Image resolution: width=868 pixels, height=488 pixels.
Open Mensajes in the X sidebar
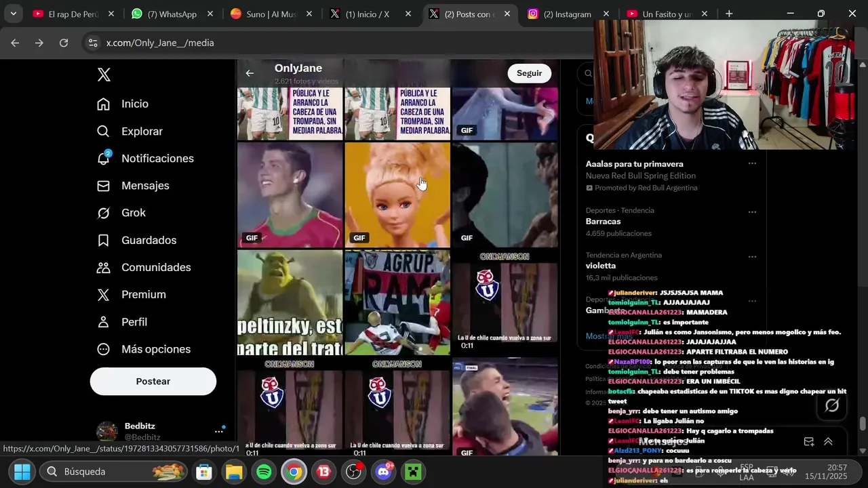[x=133, y=186]
